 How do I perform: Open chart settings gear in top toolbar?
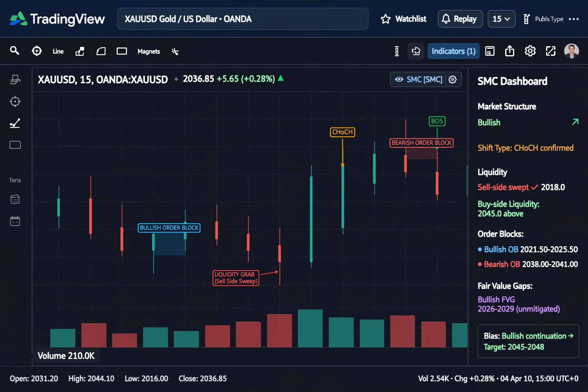pos(530,51)
